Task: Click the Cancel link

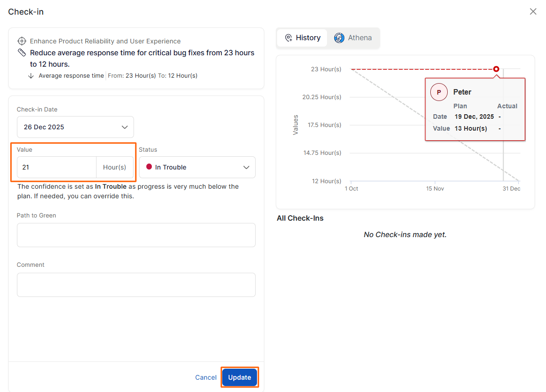Action: (206, 377)
